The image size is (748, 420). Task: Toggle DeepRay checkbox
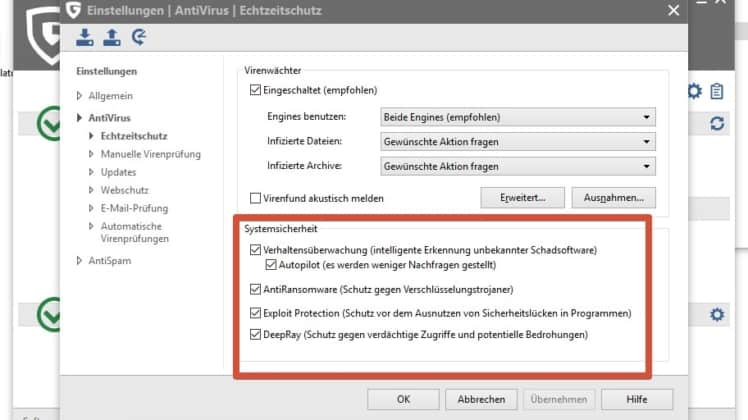click(x=255, y=334)
